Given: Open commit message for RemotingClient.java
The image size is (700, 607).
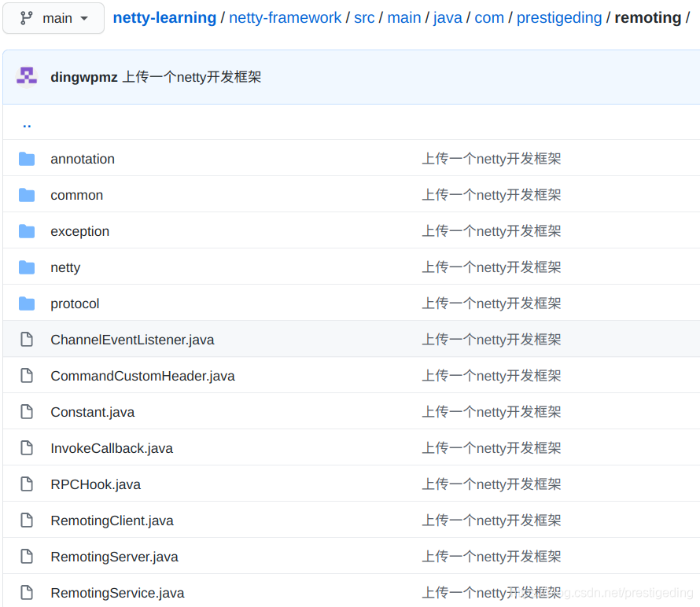Looking at the screenshot, I should pyautogui.click(x=492, y=520).
